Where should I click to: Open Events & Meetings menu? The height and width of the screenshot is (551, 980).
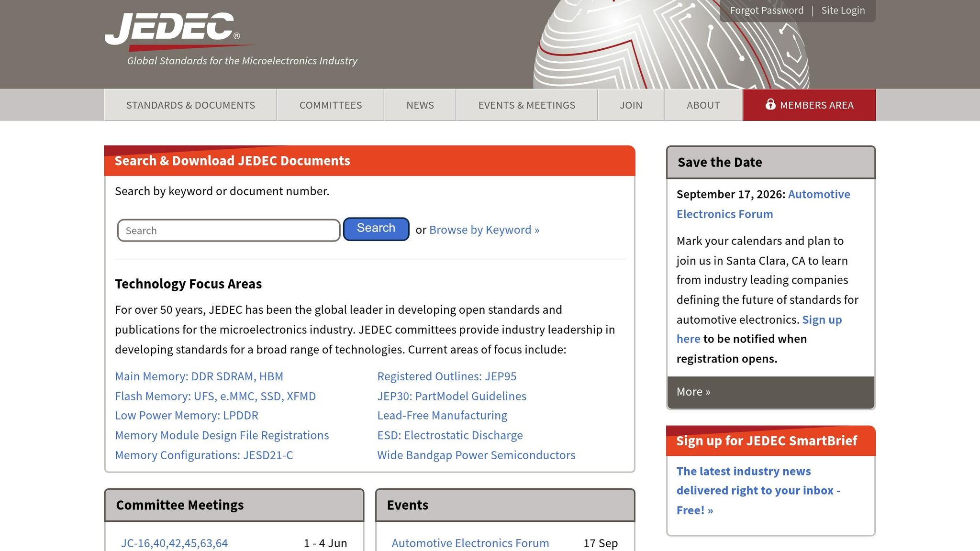click(x=527, y=105)
